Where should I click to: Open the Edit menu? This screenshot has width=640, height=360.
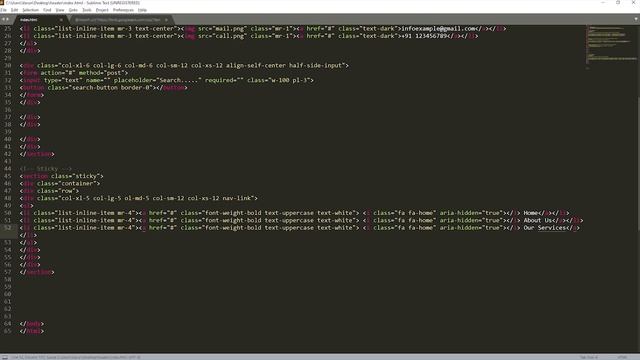click(x=14, y=10)
